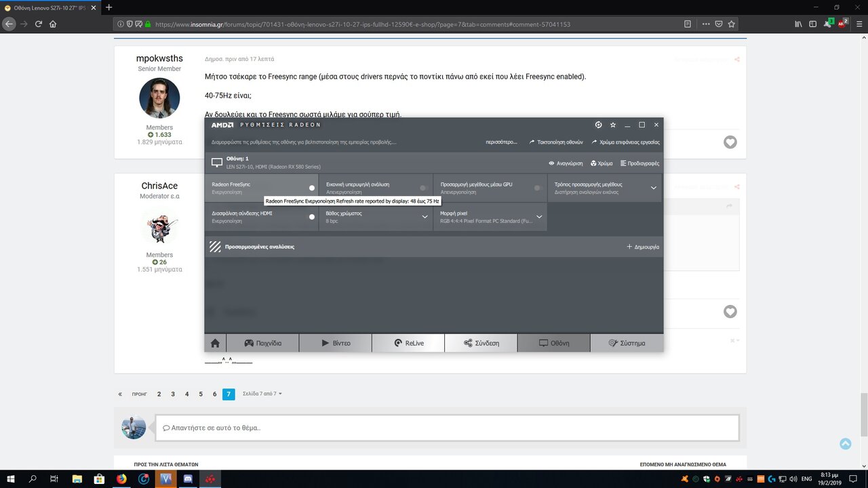
Task: Click the Firefox address bar URL
Action: (x=362, y=24)
